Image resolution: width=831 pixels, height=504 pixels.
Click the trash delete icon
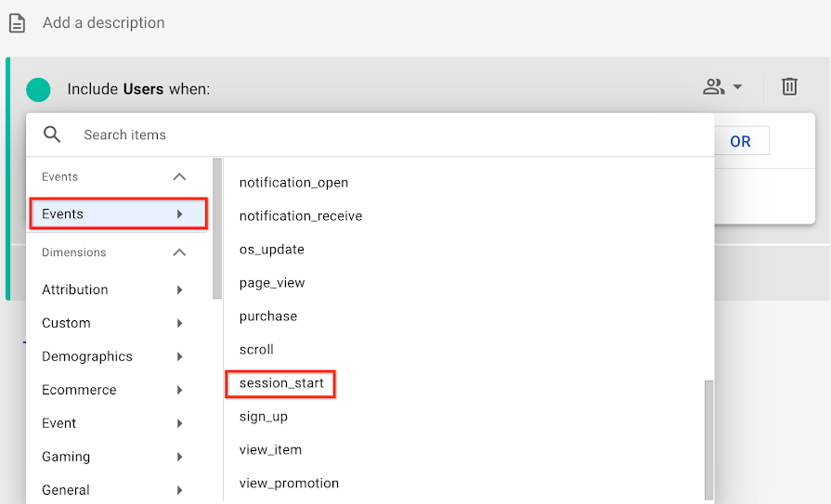pos(789,86)
